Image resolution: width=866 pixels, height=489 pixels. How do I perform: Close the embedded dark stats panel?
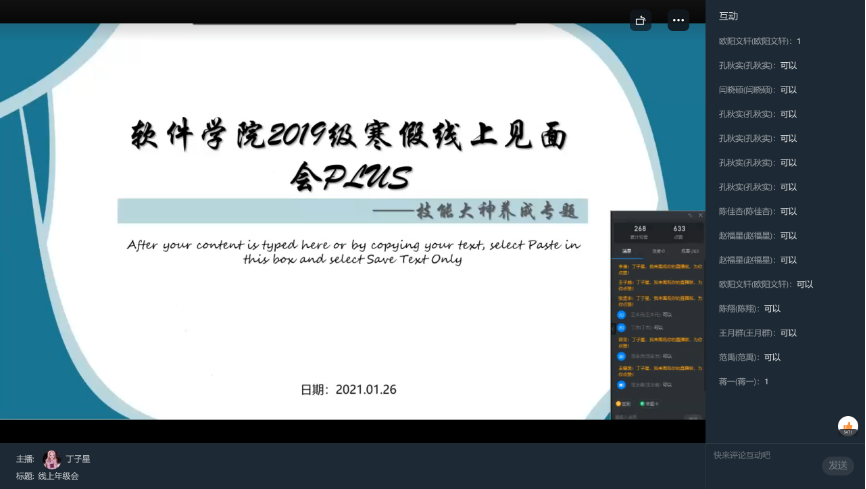coord(701,215)
